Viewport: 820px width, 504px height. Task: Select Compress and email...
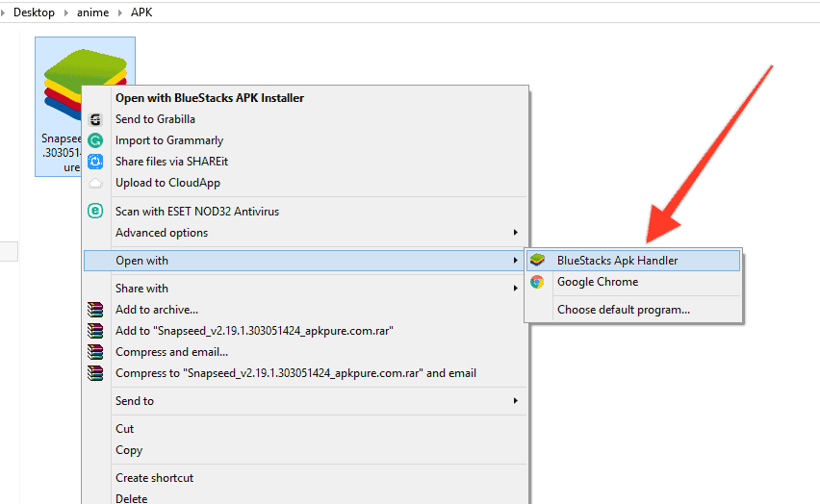pyautogui.click(x=171, y=352)
